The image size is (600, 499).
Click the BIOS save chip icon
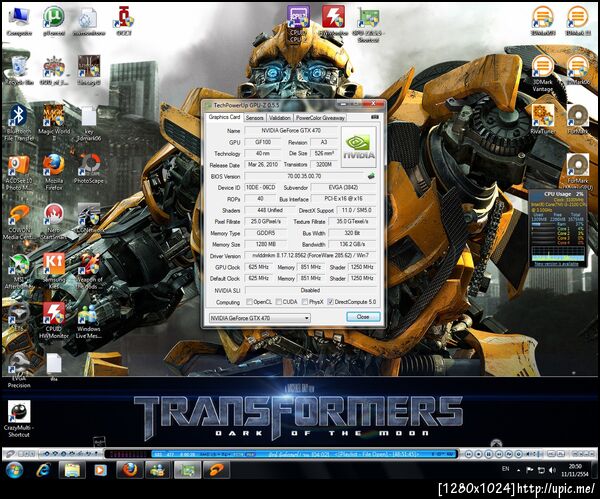[x=371, y=176]
